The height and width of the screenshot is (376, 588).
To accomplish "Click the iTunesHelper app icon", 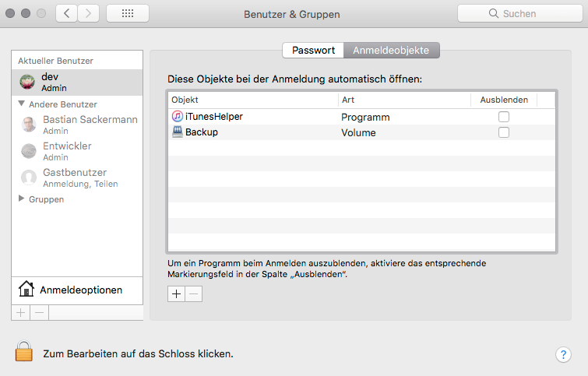I will click(x=178, y=117).
